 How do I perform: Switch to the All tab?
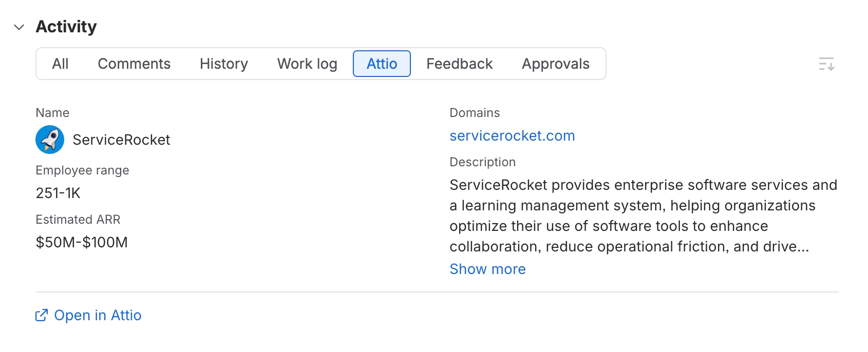pyautogui.click(x=60, y=64)
